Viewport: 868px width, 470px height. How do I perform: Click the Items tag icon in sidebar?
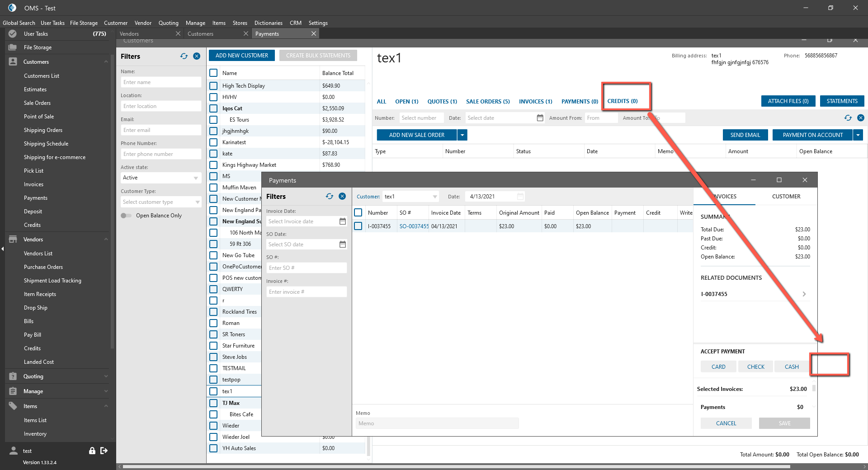[13, 406]
